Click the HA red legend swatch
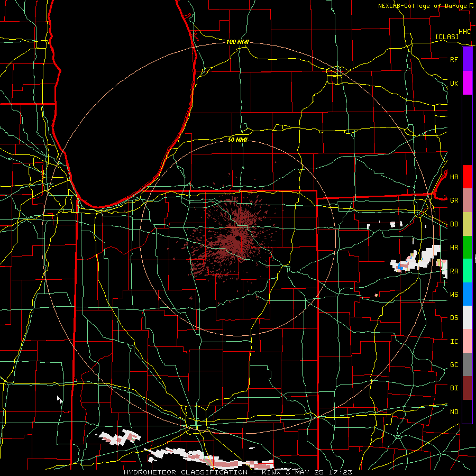This screenshot has width=476, height=476. (467, 177)
